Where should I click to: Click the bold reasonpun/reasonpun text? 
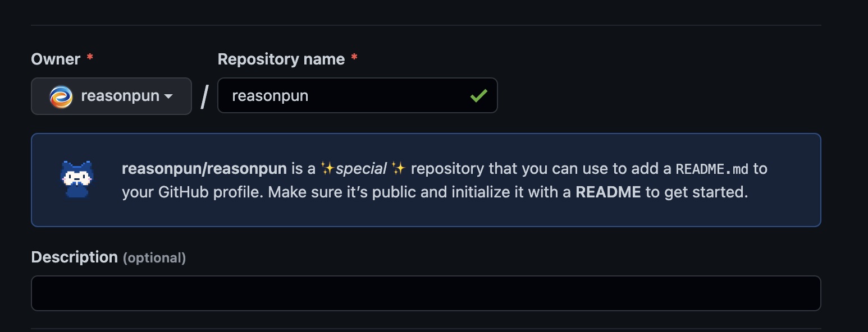coord(204,168)
